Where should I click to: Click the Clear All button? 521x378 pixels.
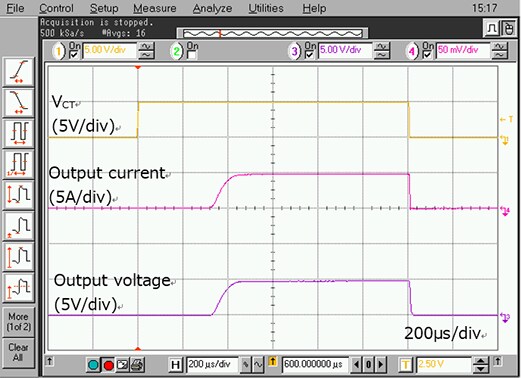(18, 352)
